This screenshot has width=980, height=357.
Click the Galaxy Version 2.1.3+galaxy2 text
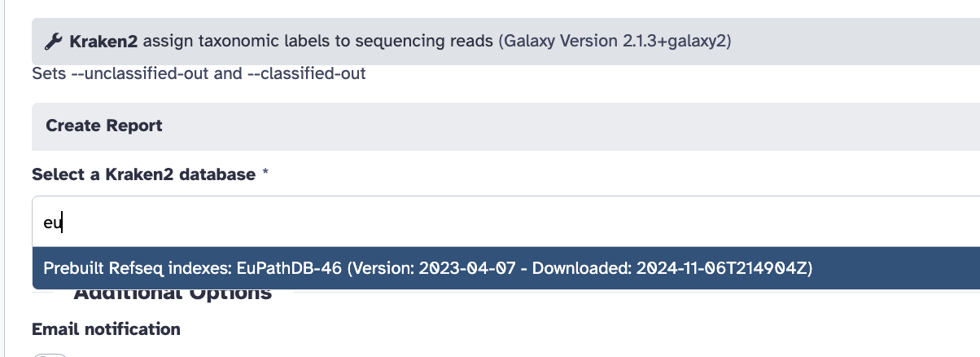(x=615, y=41)
